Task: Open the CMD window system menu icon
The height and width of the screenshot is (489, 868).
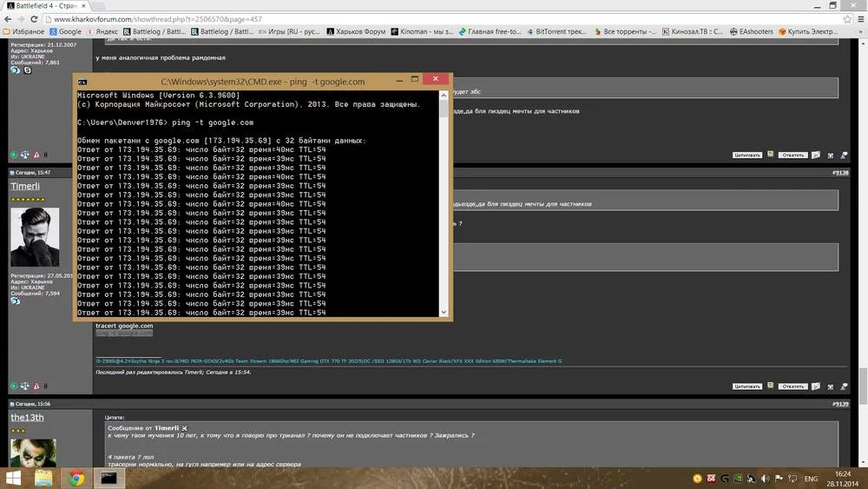Action: point(82,82)
